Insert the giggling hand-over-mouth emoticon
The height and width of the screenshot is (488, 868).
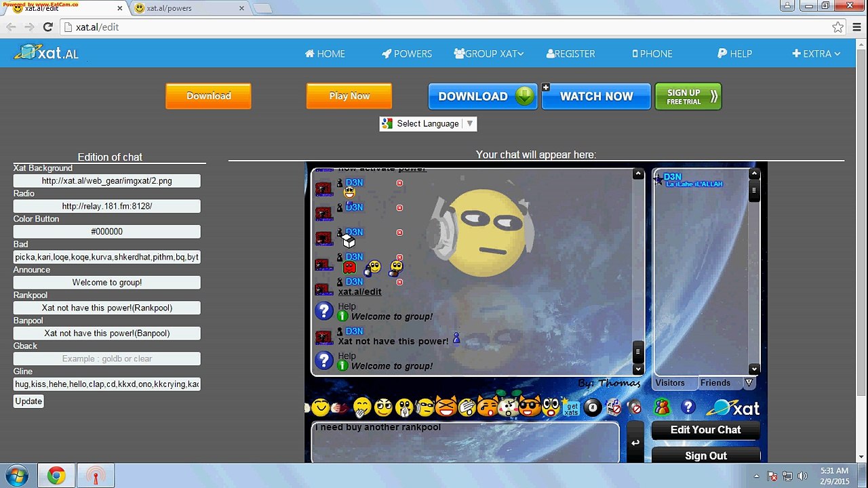pos(362,407)
